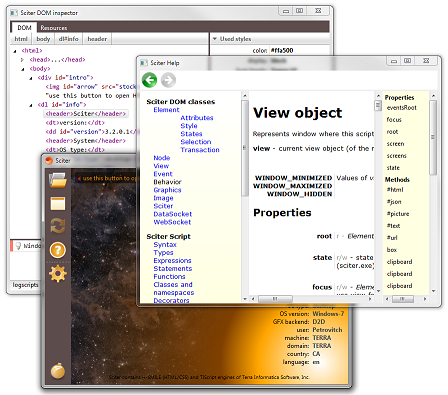This screenshot has width=448, height=395.
Task: Open the WebSocket link in Sciter Help
Action: [172, 222]
